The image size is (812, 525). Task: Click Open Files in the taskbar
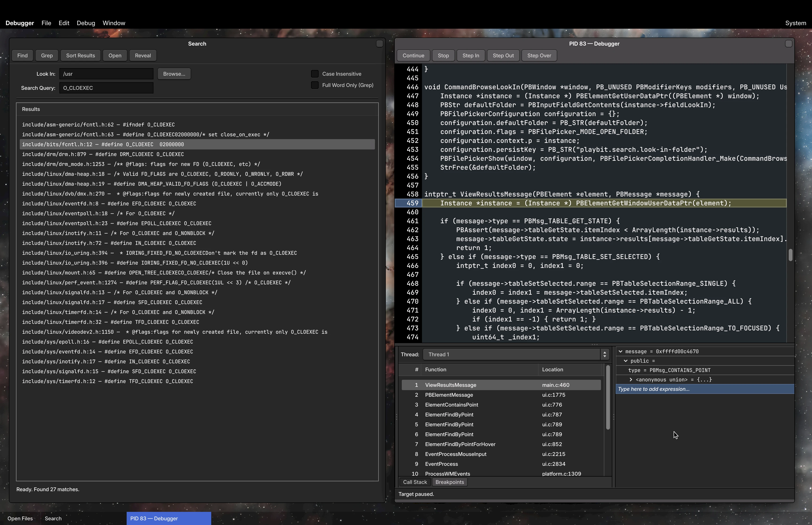20,518
